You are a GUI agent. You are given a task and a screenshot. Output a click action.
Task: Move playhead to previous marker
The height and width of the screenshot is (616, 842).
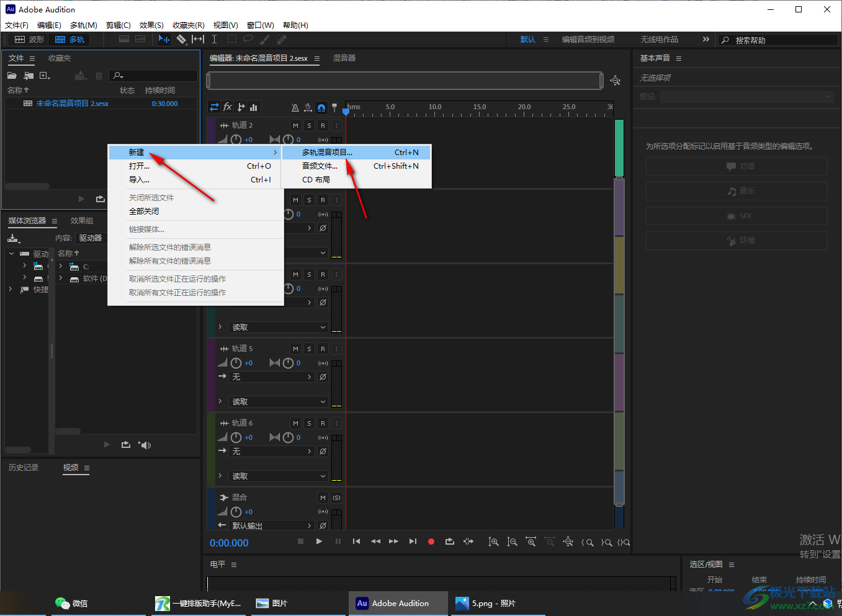pos(356,542)
